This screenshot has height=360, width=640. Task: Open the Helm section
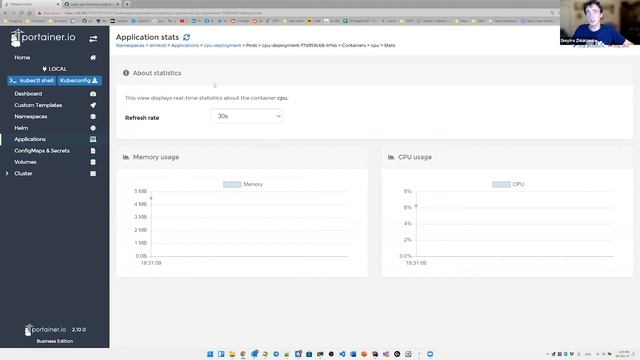pyautogui.click(x=21, y=128)
